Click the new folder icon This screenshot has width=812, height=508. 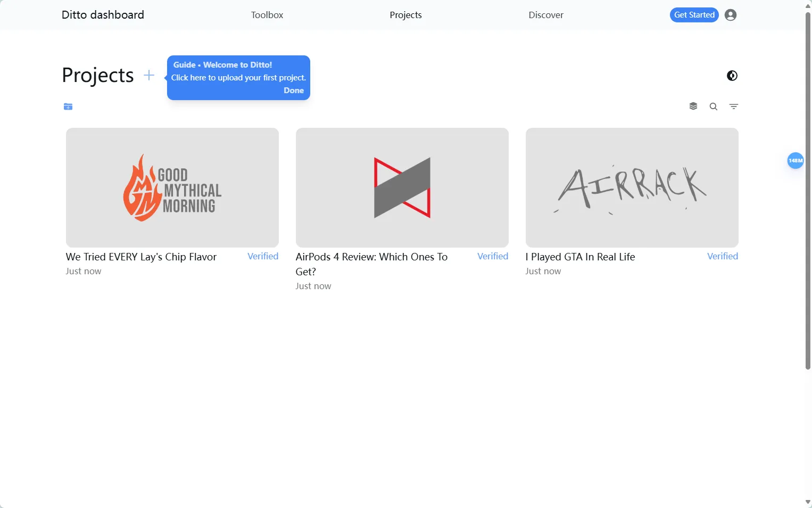(68, 106)
